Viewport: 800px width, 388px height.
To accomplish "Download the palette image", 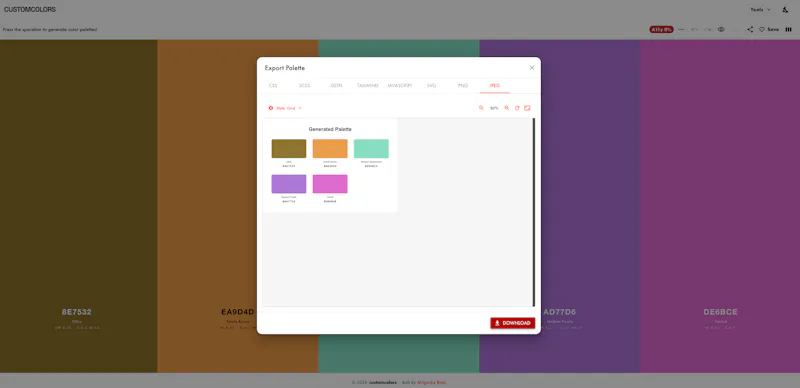I will pyautogui.click(x=513, y=323).
